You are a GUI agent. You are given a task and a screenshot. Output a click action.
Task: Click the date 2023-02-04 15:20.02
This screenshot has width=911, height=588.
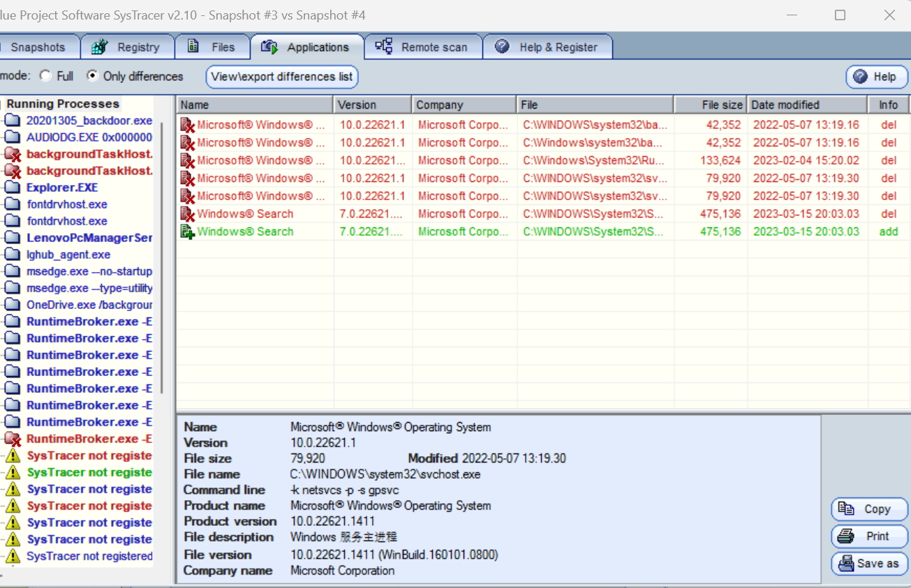tap(806, 160)
